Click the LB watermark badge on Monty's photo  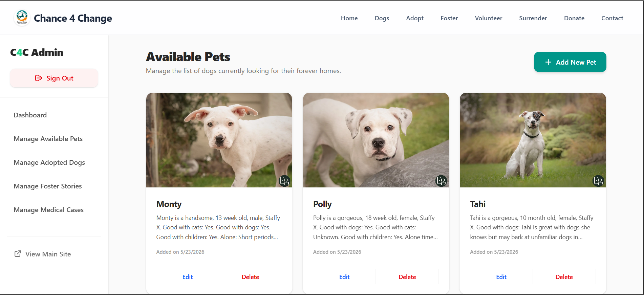(x=284, y=181)
